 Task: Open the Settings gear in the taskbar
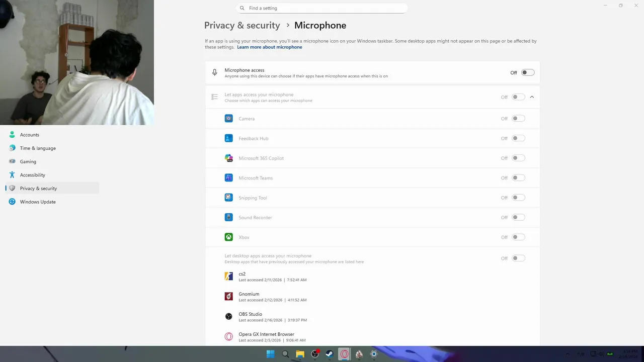374,354
